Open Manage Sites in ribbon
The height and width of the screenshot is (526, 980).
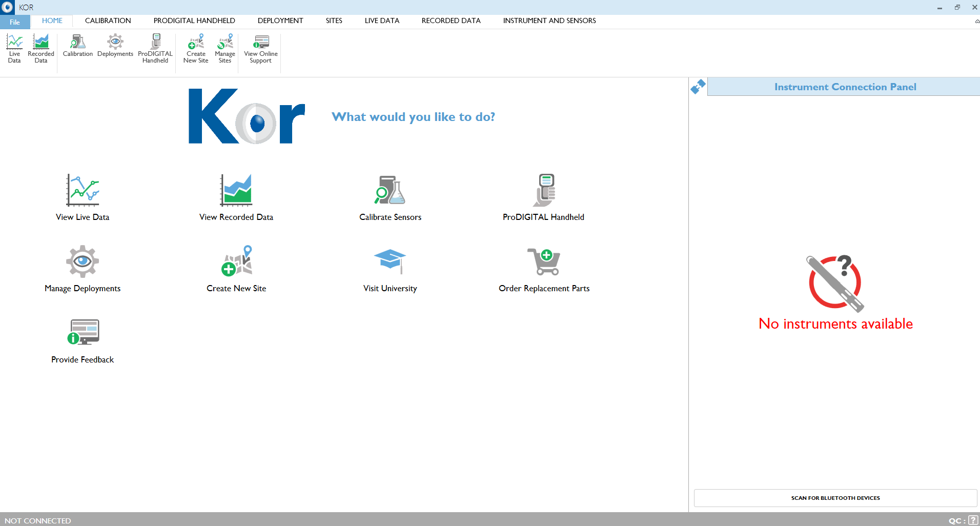[225, 48]
